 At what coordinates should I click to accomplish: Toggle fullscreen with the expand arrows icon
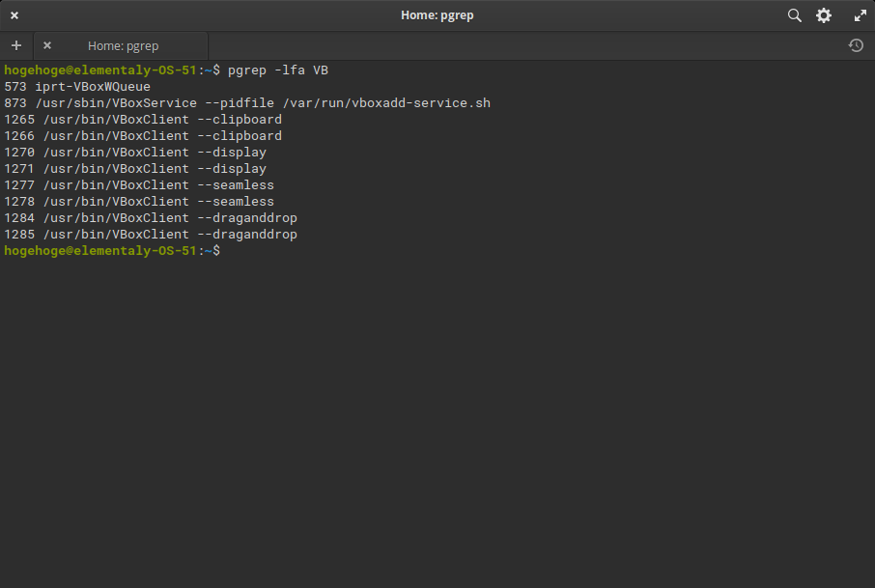click(x=860, y=15)
